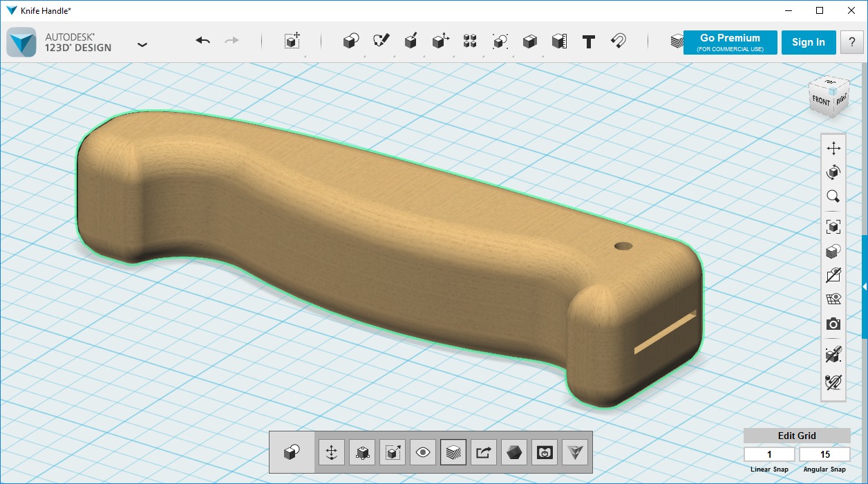Choose Smart Scale in context toolbar
This screenshot has height=484, width=868.
(392, 453)
